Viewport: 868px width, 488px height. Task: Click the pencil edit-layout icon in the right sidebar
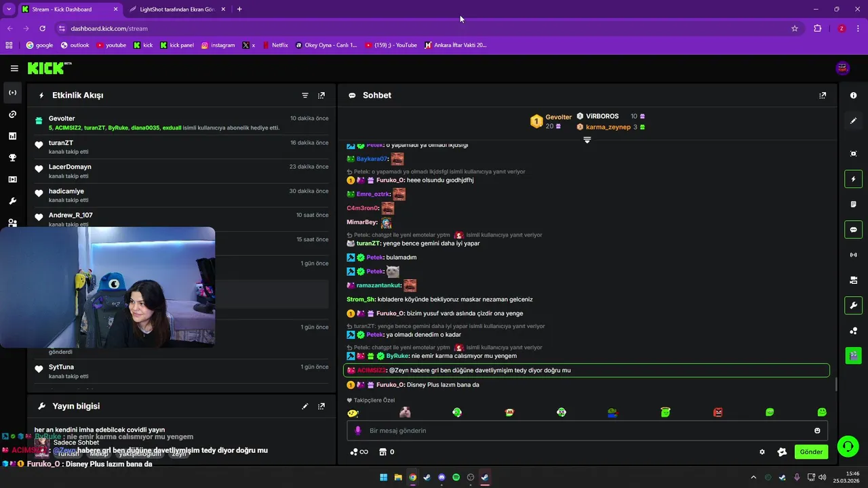coord(853,121)
